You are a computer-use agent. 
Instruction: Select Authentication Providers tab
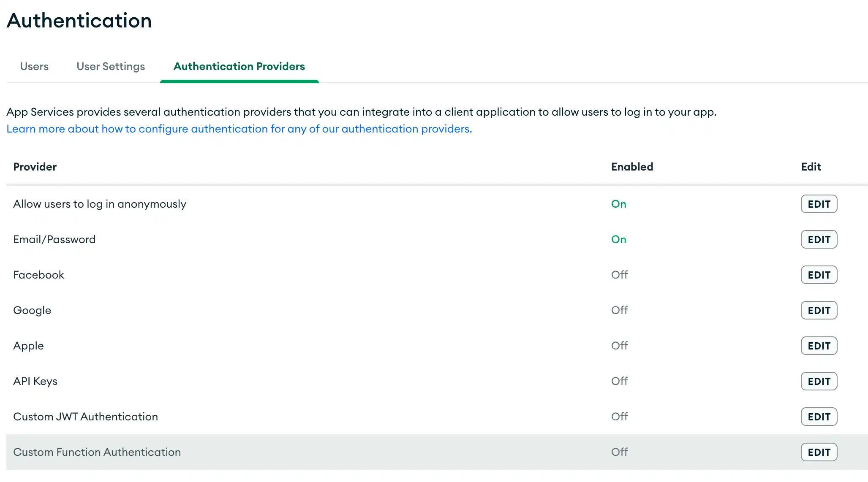click(239, 67)
